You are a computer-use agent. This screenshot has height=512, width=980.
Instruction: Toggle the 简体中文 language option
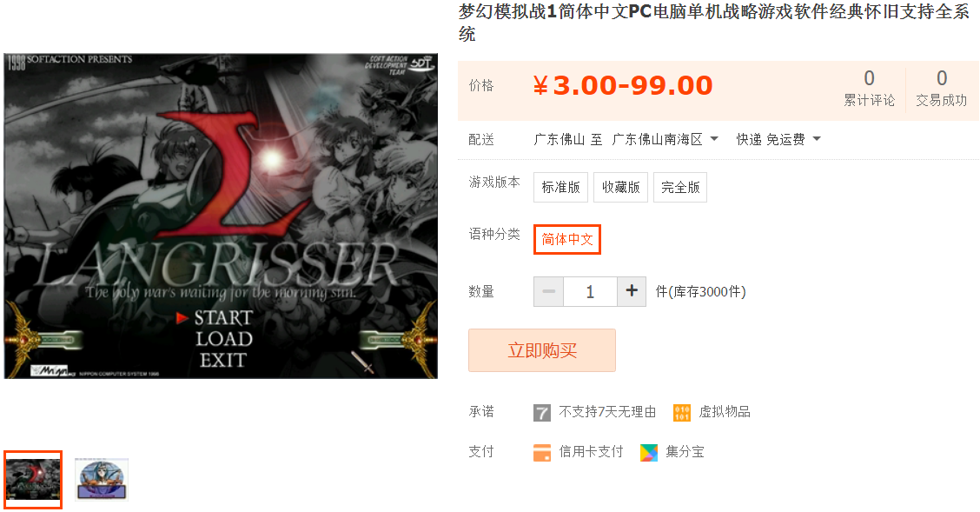pyautogui.click(x=566, y=239)
